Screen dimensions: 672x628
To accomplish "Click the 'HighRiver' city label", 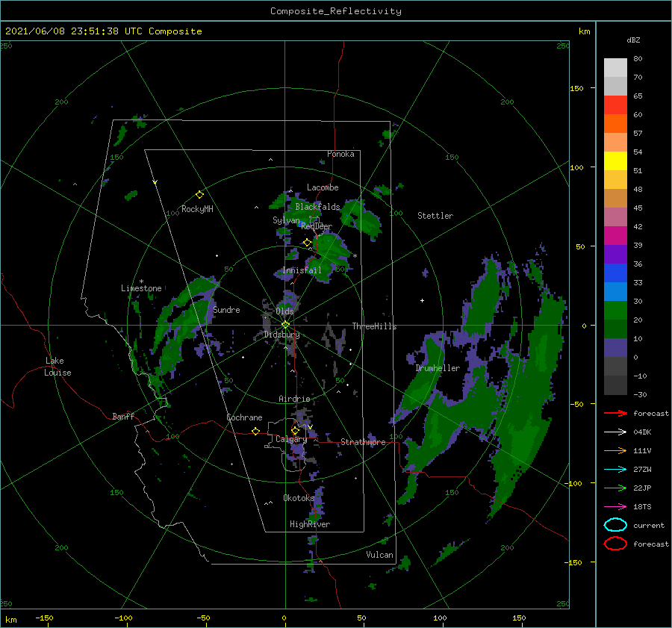I will 310,524.
